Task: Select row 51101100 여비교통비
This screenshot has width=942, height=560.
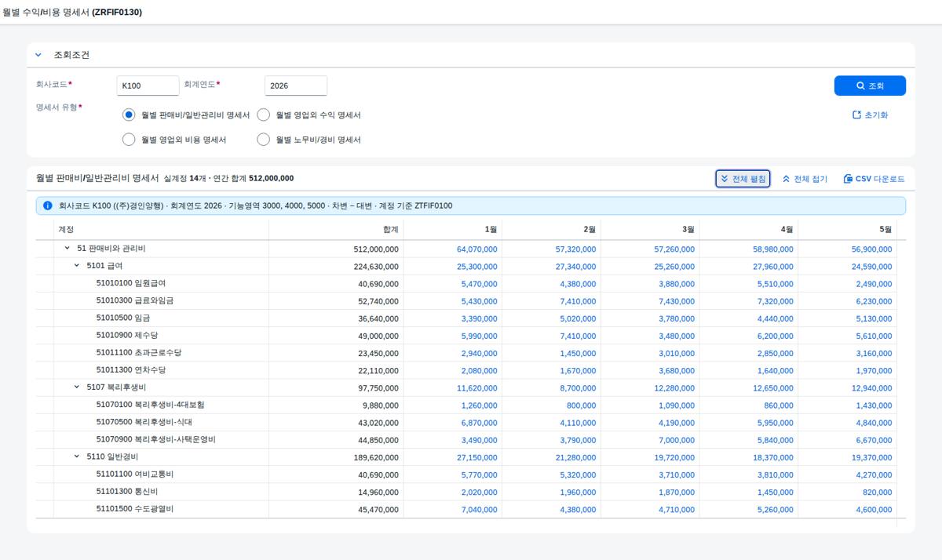Action: pyautogui.click(x=45, y=474)
